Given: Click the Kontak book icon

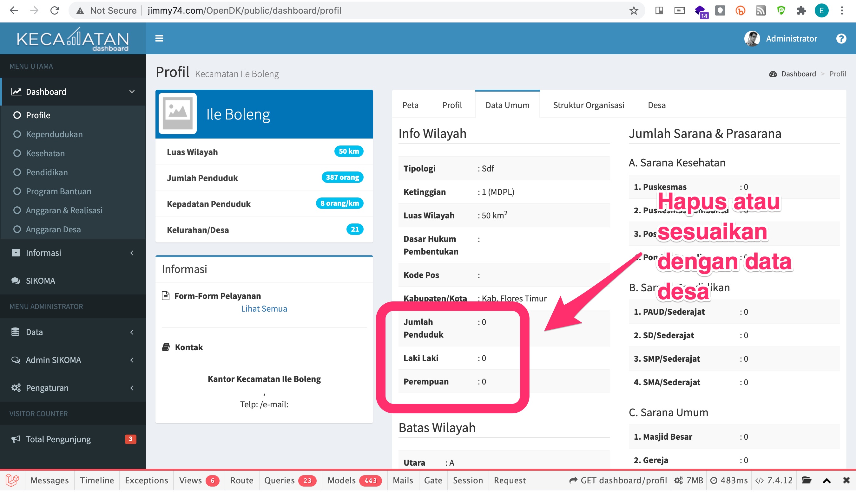Looking at the screenshot, I should coord(166,347).
